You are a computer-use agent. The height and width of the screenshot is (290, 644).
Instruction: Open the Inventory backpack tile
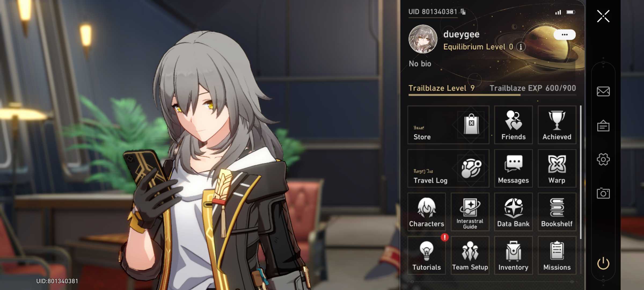[x=513, y=255]
